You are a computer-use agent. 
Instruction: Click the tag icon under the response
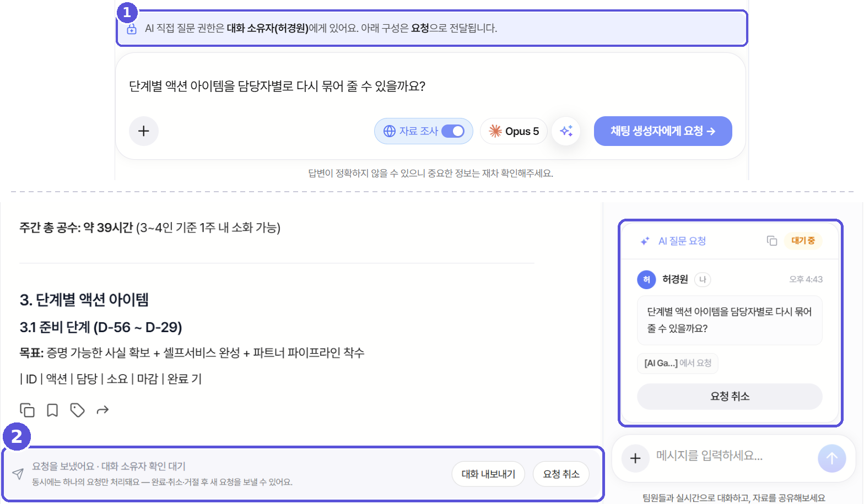[77, 410]
